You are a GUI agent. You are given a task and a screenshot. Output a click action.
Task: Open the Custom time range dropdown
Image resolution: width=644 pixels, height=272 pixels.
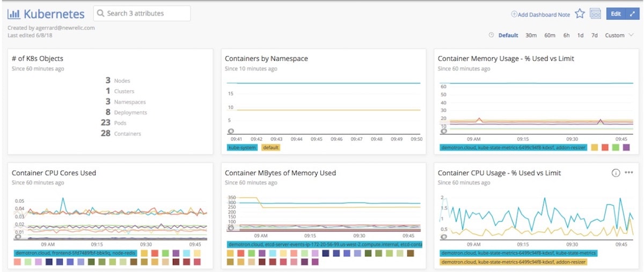point(619,35)
